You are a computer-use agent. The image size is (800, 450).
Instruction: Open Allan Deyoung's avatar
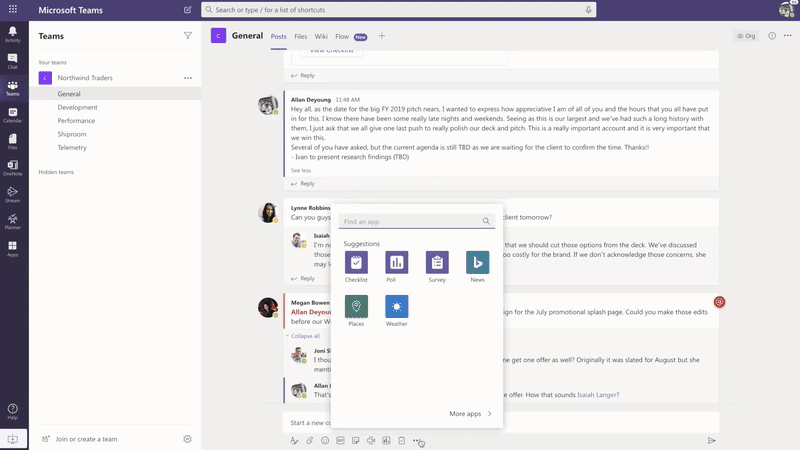[267, 105]
